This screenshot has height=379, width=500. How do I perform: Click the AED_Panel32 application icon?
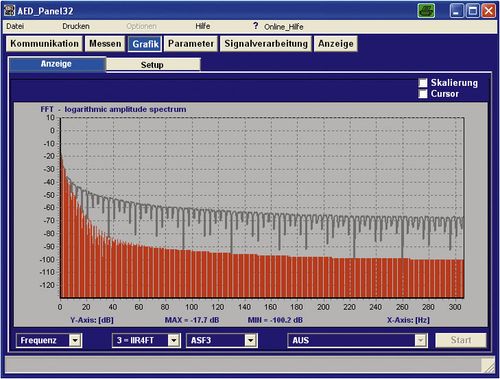click(x=9, y=10)
